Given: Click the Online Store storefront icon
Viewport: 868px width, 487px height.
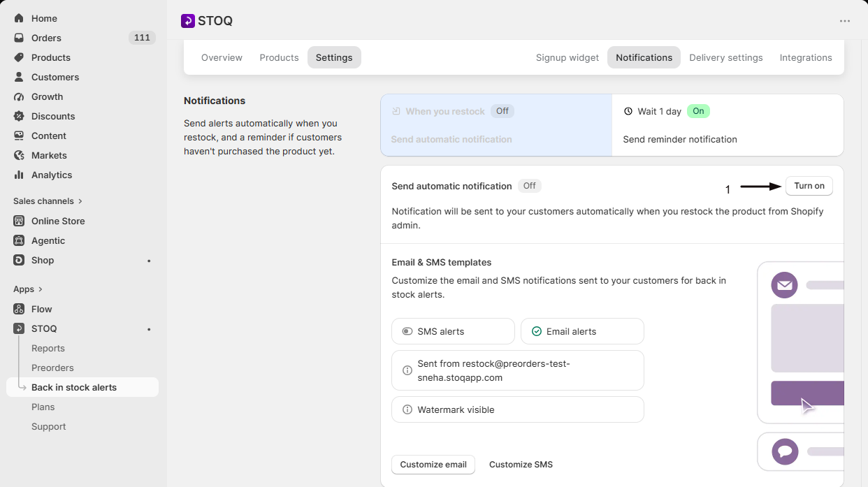Looking at the screenshot, I should click(19, 221).
